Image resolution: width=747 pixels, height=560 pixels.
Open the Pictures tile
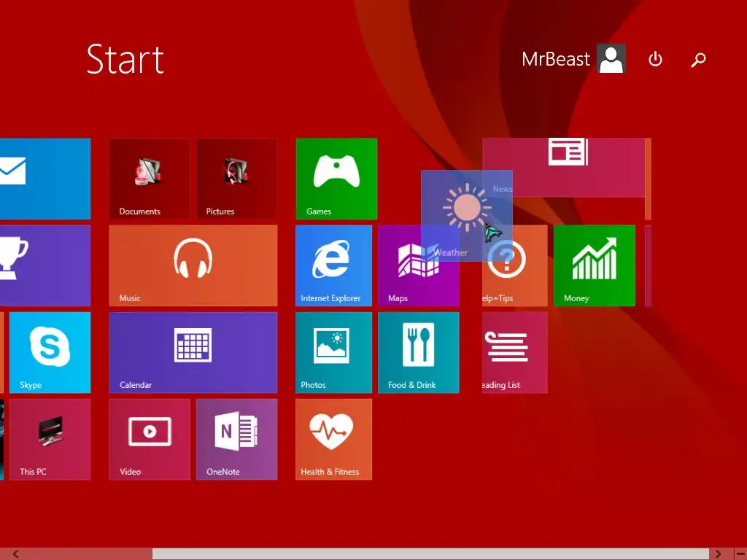click(x=237, y=179)
